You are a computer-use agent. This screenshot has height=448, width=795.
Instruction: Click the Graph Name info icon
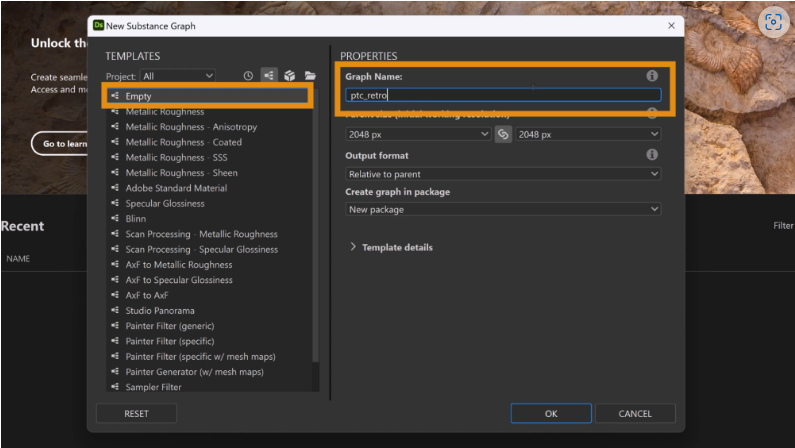[x=652, y=76]
